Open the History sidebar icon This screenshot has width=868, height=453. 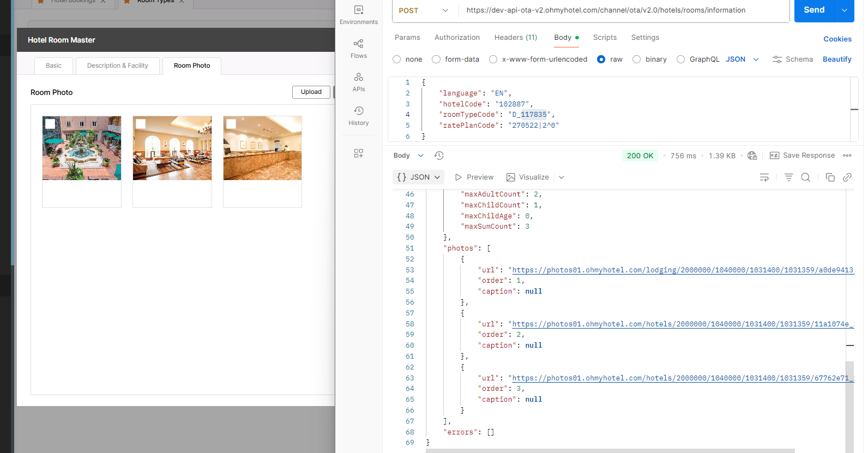(x=358, y=116)
